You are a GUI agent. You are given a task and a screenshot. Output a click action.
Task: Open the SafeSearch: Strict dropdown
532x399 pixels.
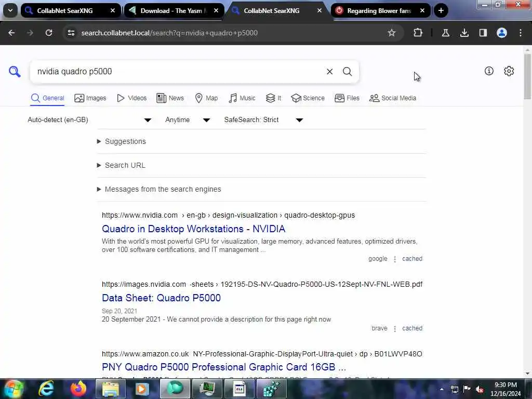(263, 120)
